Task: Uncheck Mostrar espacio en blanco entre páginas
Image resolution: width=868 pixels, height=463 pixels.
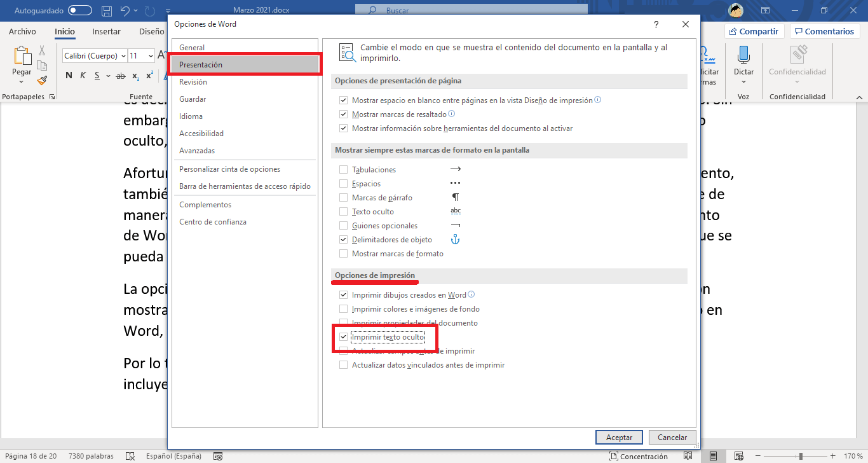Action: click(344, 100)
